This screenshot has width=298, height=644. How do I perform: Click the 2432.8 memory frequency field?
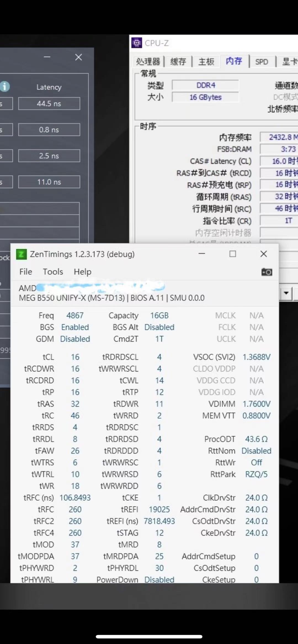click(279, 137)
